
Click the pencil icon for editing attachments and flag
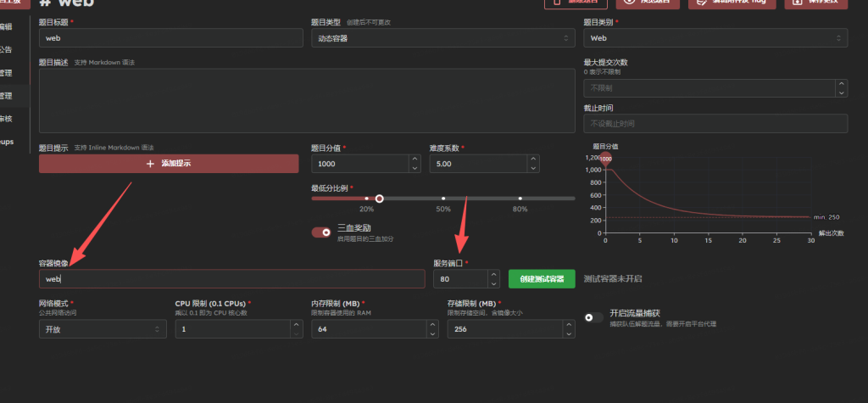[x=703, y=2]
